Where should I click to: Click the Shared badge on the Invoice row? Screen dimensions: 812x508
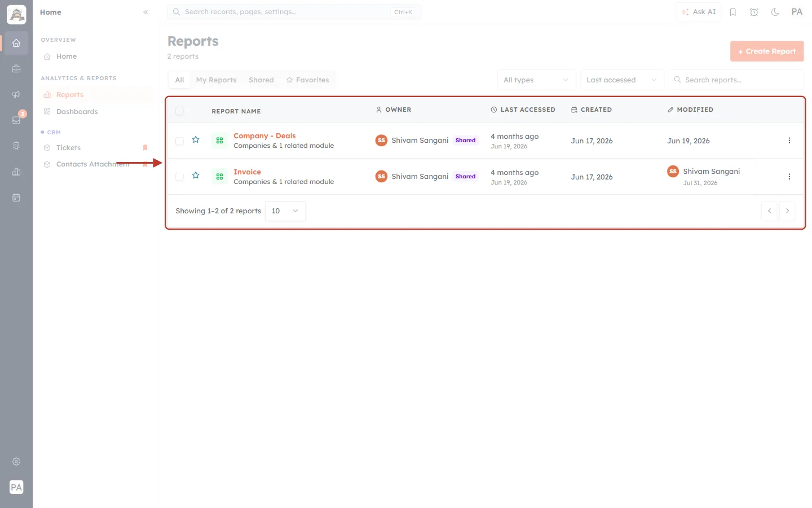465,177
